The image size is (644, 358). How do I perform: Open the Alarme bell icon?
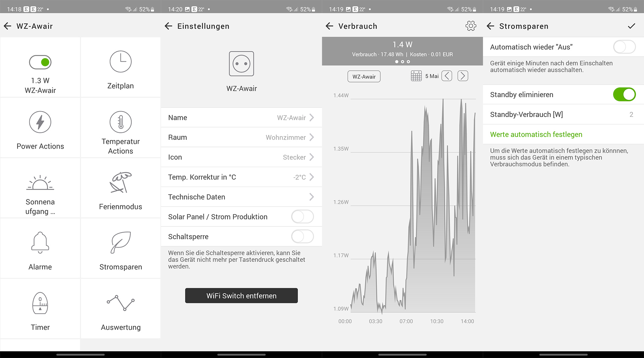(x=40, y=243)
